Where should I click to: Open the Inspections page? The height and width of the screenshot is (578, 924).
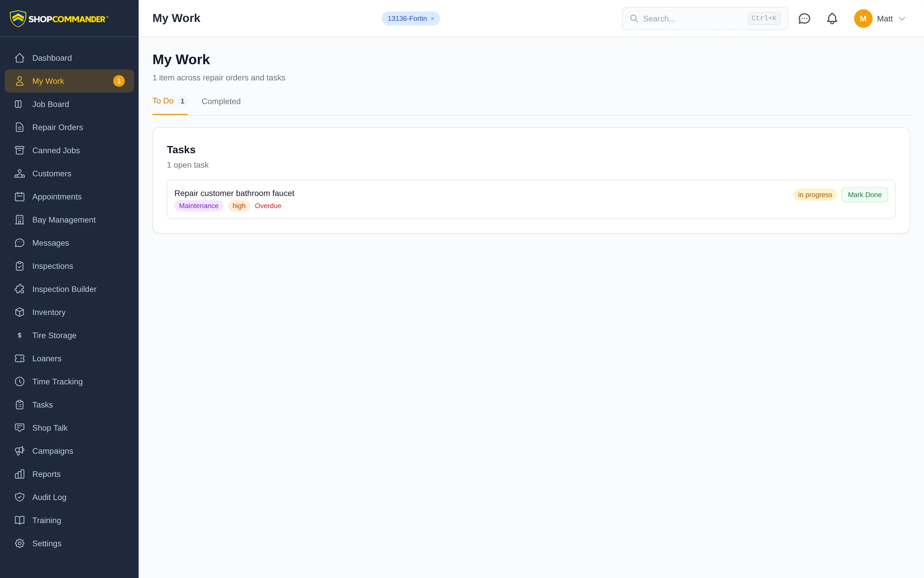(x=69, y=266)
